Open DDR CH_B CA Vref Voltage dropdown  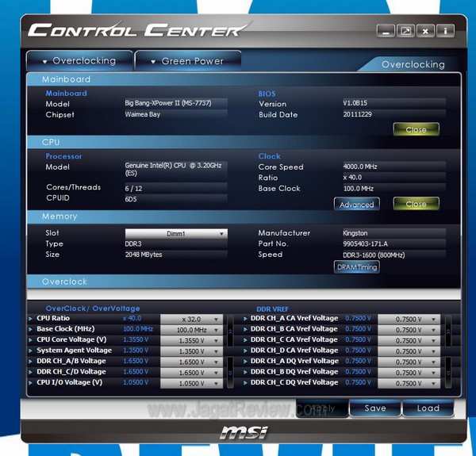(x=409, y=330)
